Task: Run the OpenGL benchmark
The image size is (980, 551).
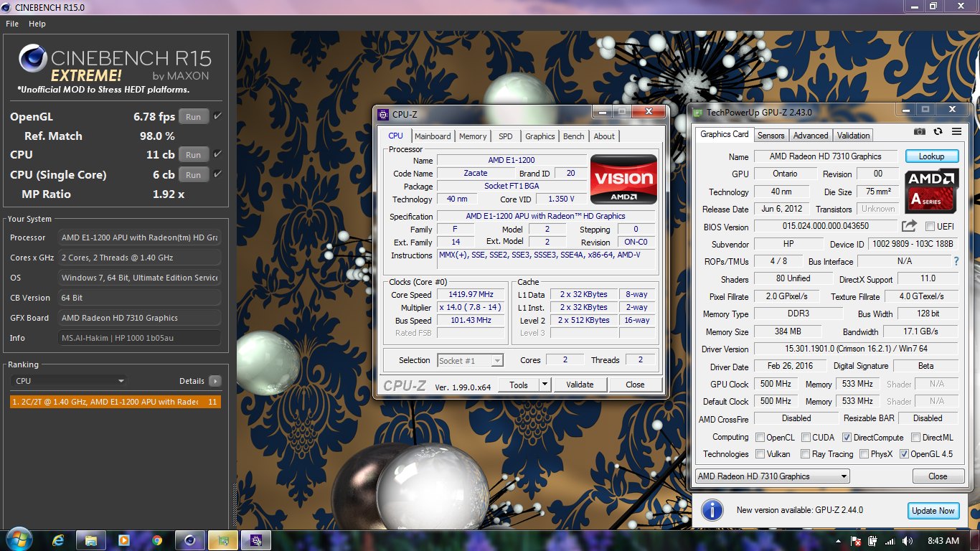Action: [x=194, y=117]
